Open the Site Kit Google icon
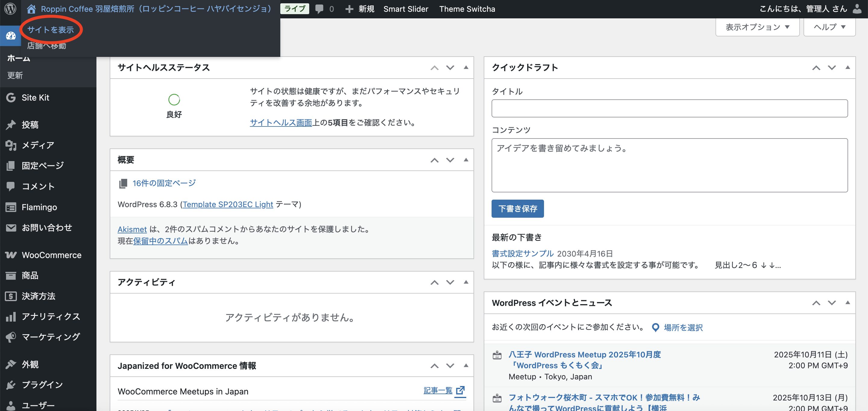 point(11,98)
